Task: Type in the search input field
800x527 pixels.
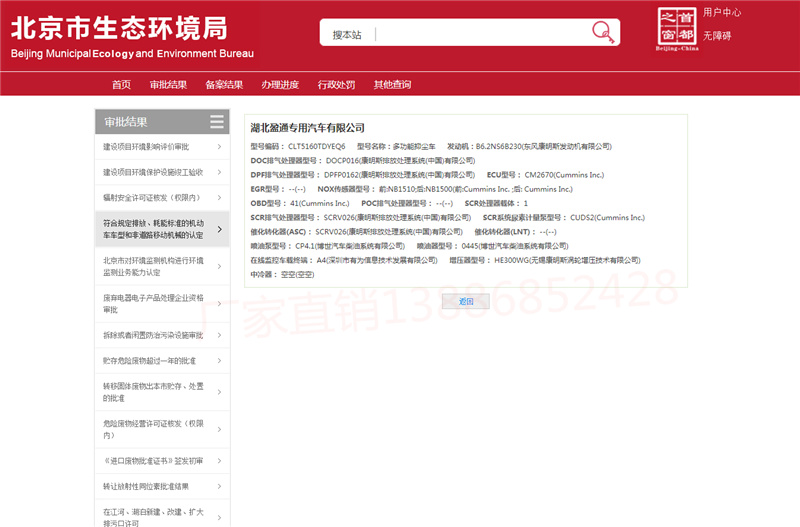Action: click(x=480, y=35)
